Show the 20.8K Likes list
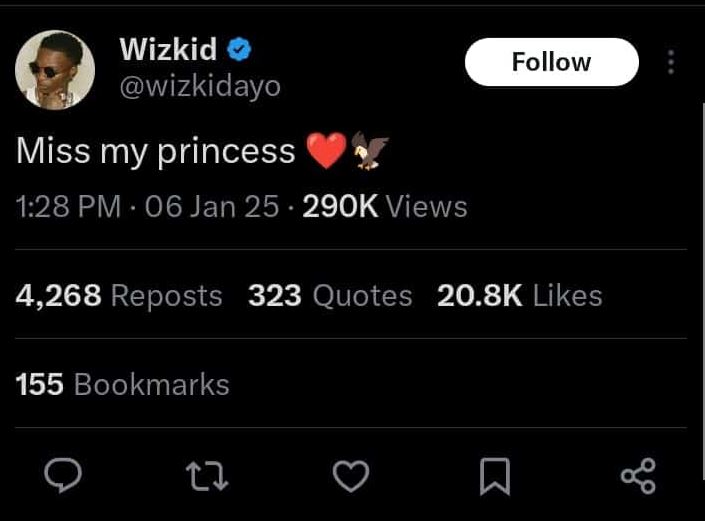The image size is (705, 521). pyautogui.click(x=519, y=296)
